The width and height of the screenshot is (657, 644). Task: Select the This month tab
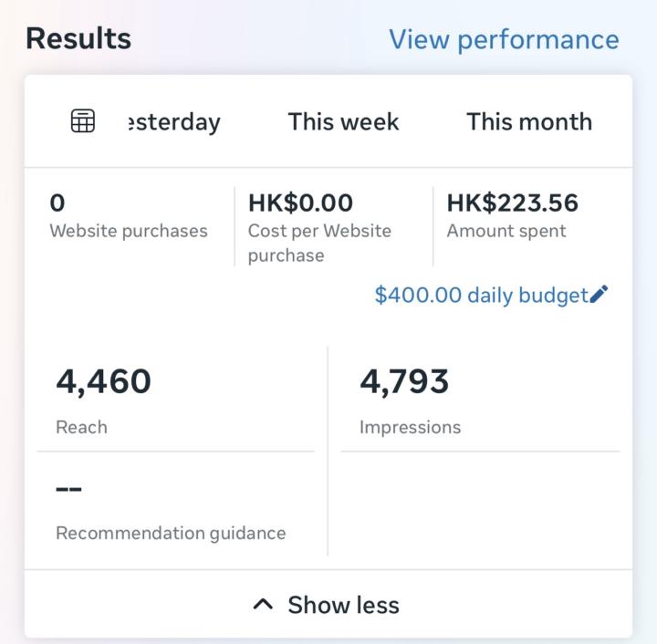coord(529,121)
